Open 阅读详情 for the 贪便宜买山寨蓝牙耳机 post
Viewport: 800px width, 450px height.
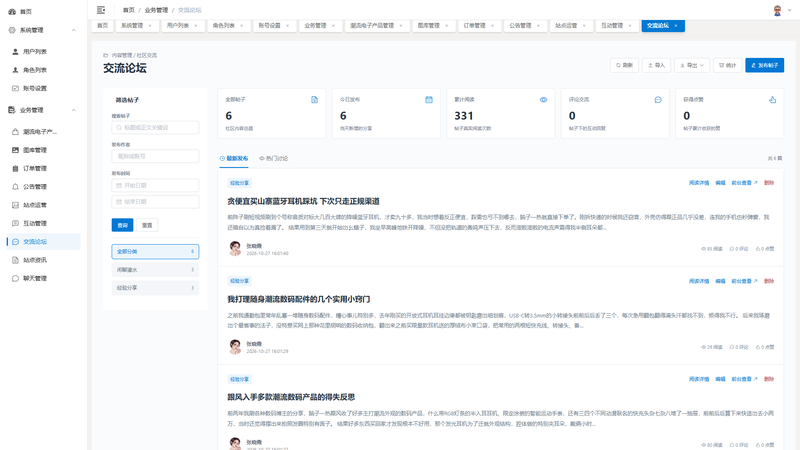(x=698, y=183)
